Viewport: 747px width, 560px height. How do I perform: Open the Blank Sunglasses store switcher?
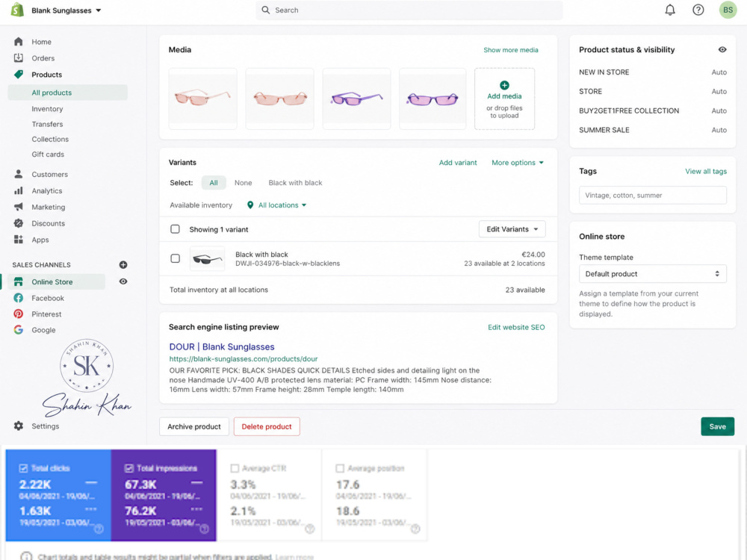point(66,10)
